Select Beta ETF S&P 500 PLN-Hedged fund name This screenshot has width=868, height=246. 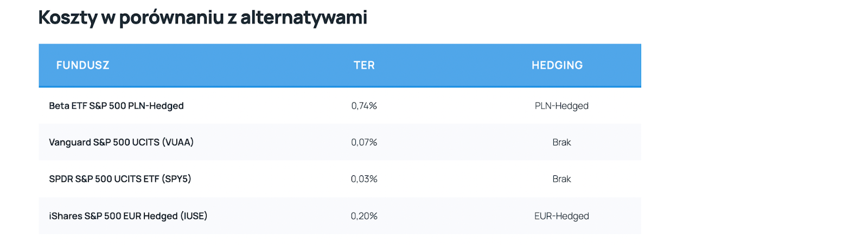pyautogui.click(x=116, y=106)
